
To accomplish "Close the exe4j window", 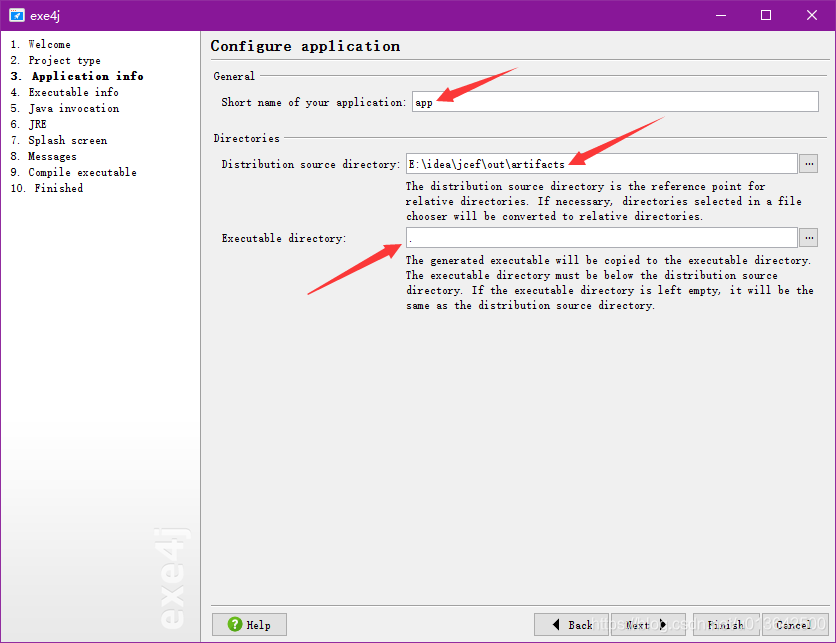I will point(811,15).
